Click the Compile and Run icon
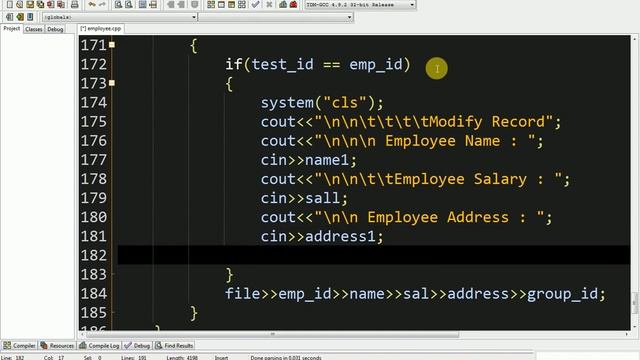 coord(231,4)
